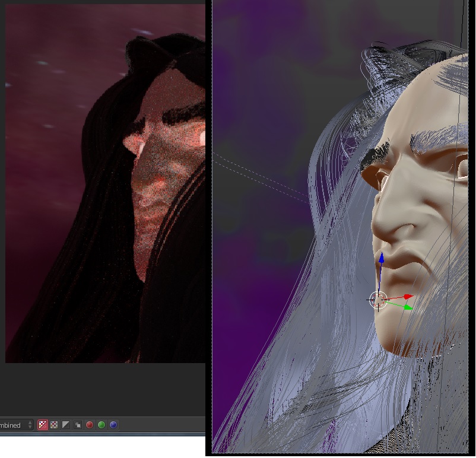The width and height of the screenshot is (476, 458).
Task: Show only the Blue channel
Action: pos(113,425)
